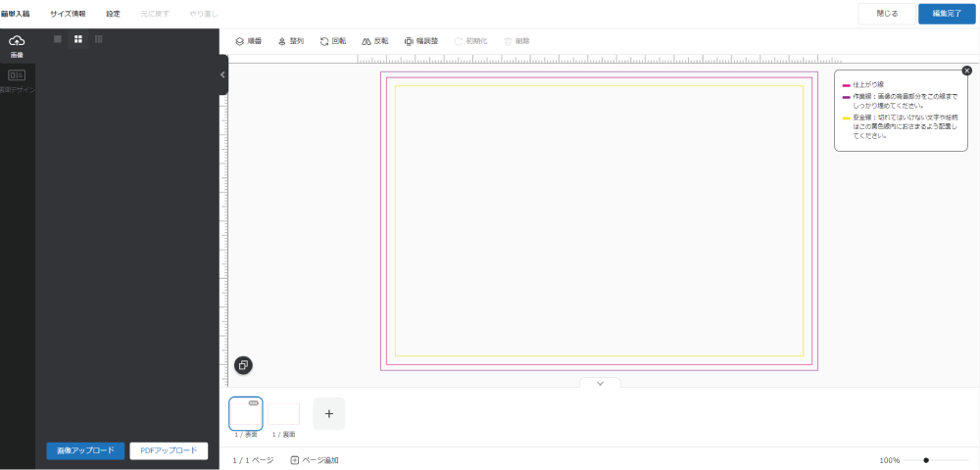Open the 画像 upload panel in sidebar

click(17, 45)
